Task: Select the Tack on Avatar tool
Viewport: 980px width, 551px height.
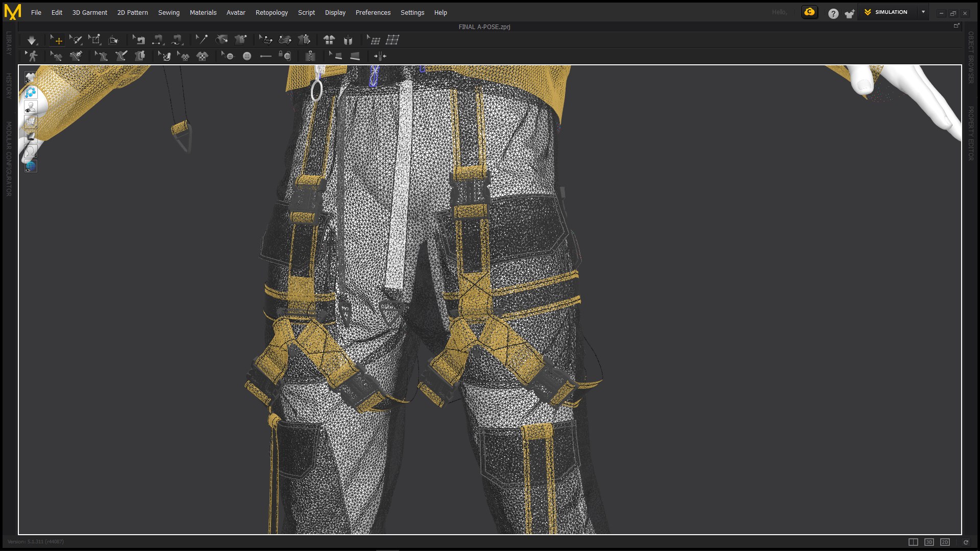Action: pos(222,40)
